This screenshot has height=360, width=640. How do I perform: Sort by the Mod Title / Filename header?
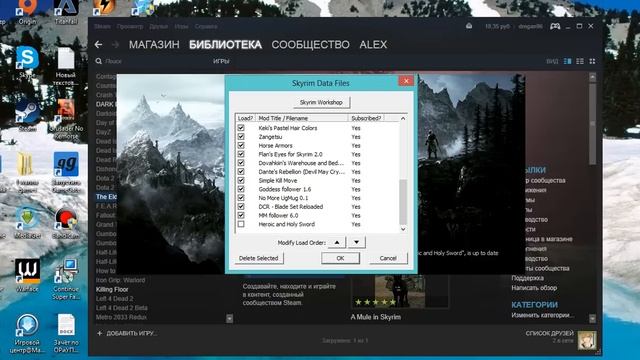click(302, 118)
